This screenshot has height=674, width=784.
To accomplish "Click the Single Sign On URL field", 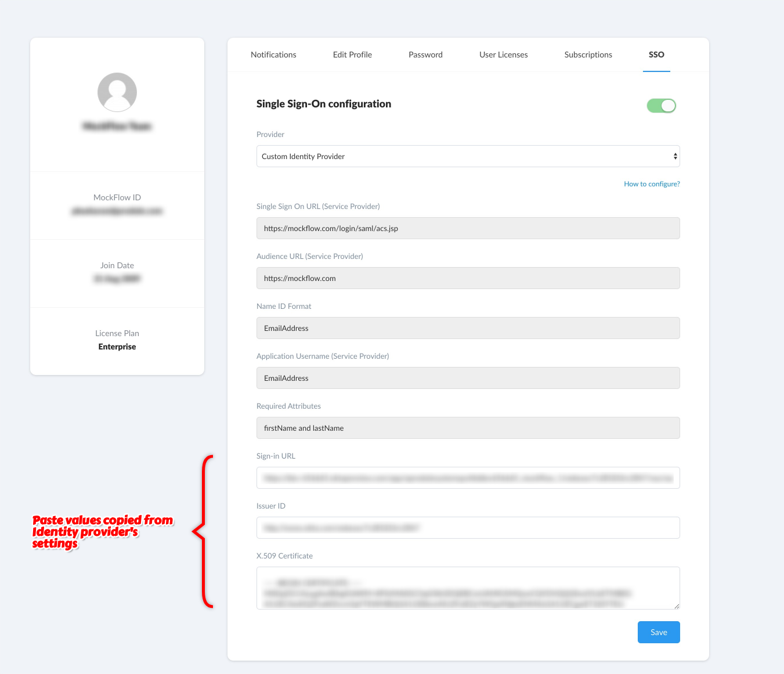I will 468,228.
